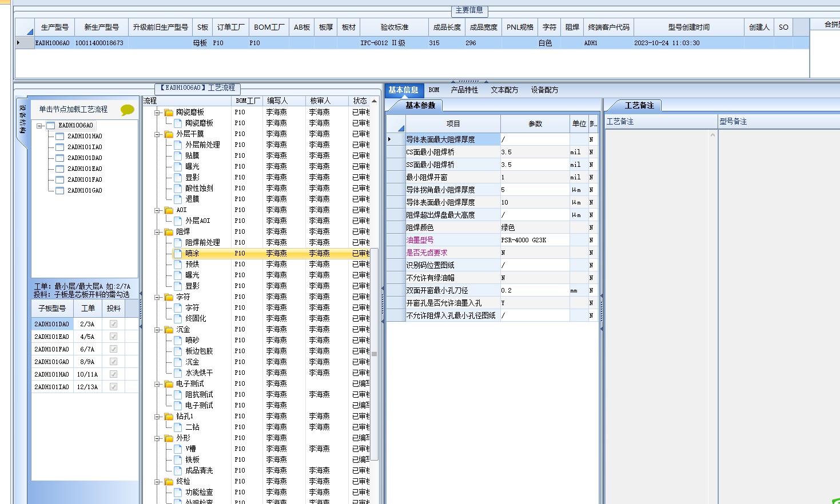Click the yellow speech bubble icon
This screenshot has width=840, height=504.
[128, 110]
